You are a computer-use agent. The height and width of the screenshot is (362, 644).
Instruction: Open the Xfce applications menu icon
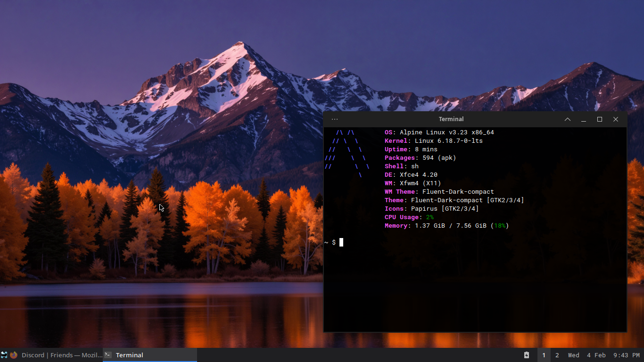click(4, 355)
